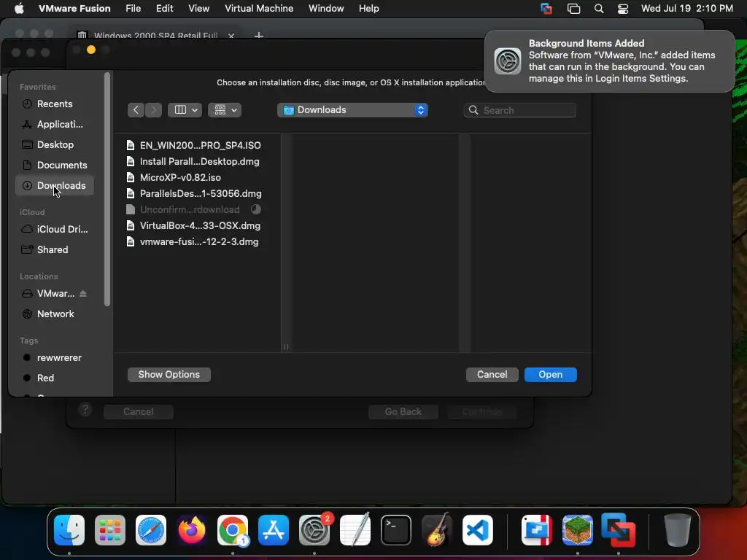
Task: Open the Downloads folder path popup
Action: tap(352, 110)
